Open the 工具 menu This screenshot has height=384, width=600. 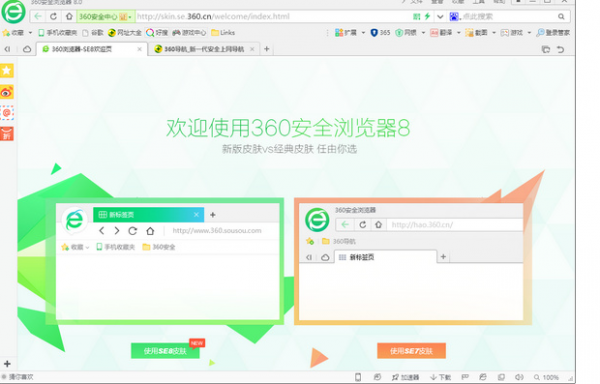pos(478,2)
